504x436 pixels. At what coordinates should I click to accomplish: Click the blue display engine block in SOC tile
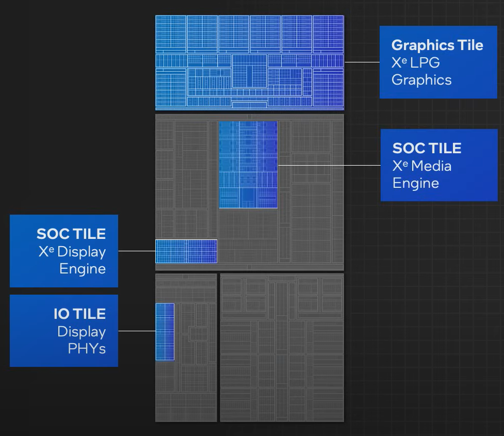186,251
